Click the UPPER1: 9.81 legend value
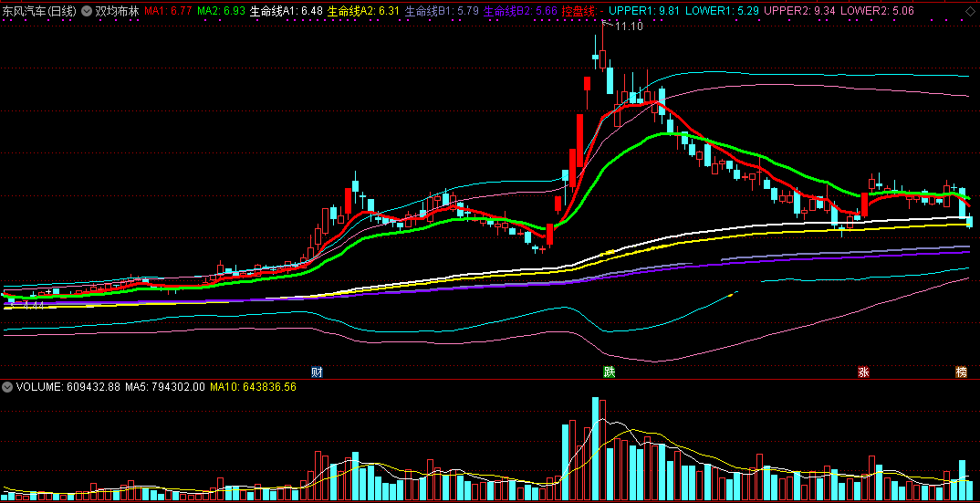The height and width of the screenshot is (503, 980). click(x=643, y=11)
